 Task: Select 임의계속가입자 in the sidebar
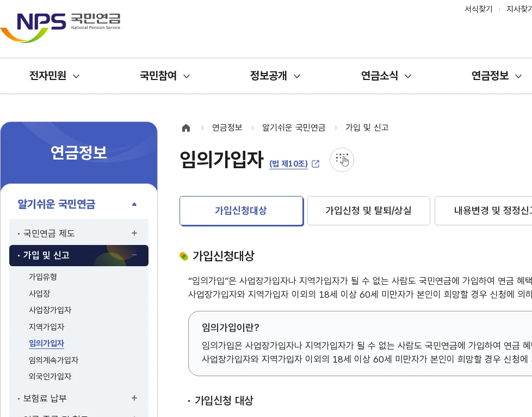coord(54,360)
